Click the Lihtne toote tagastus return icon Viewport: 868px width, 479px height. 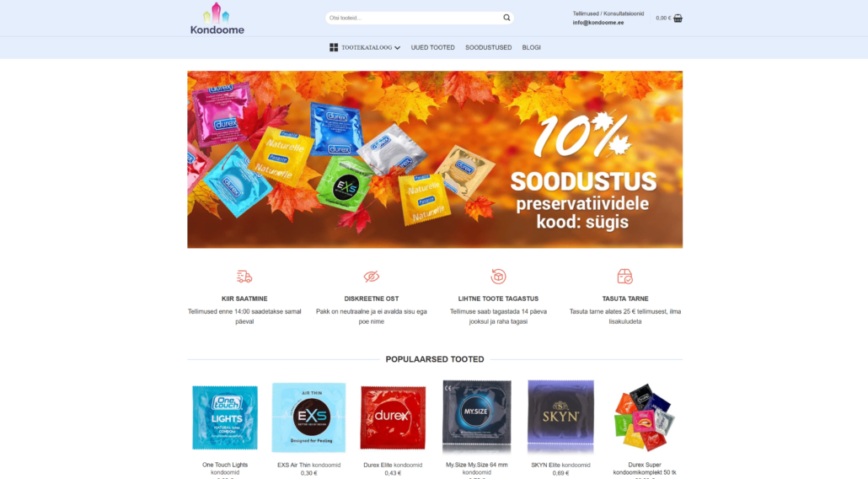pyautogui.click(x=498, y=277)
